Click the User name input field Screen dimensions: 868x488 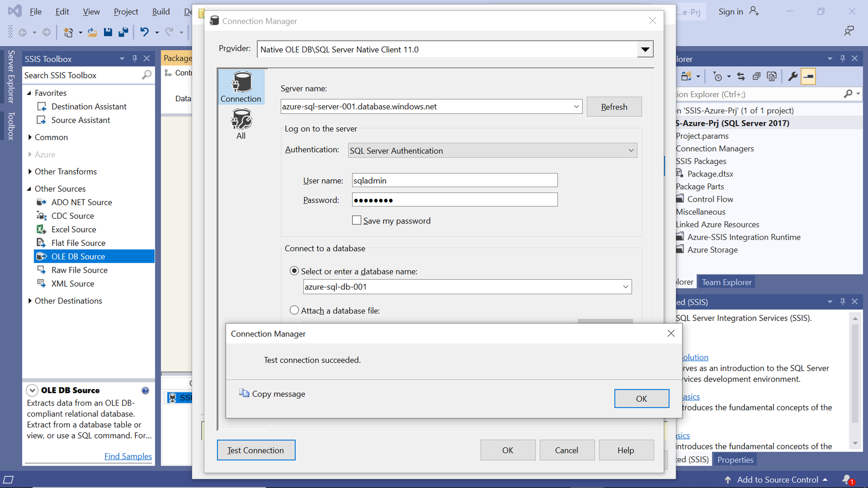pyautogui.click(x=454, y=180)
